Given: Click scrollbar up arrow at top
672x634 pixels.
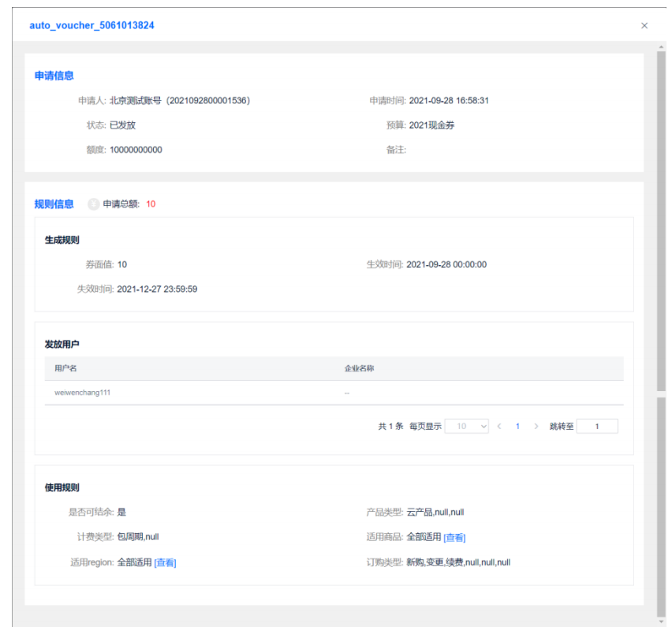Looking at the screenshot, I should (661, 47).
